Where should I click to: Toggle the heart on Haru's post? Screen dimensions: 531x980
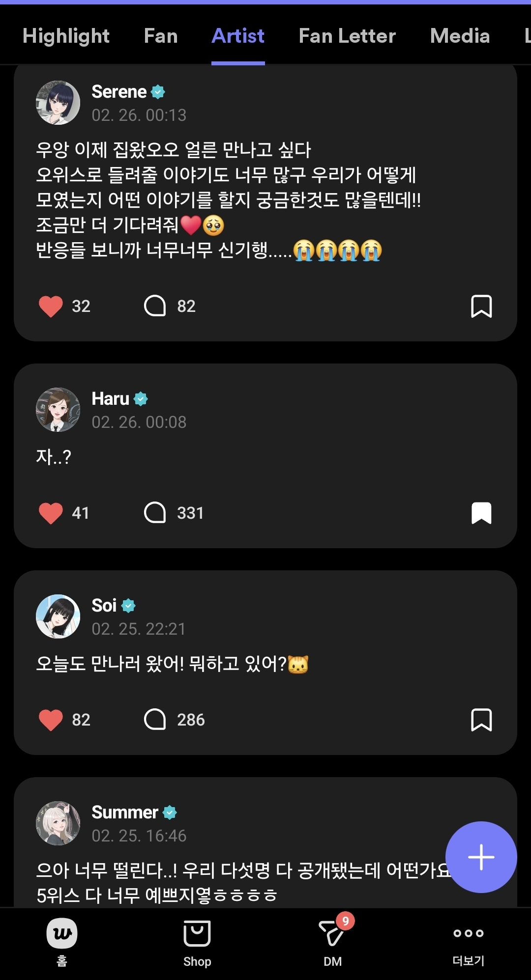point(51,513)
